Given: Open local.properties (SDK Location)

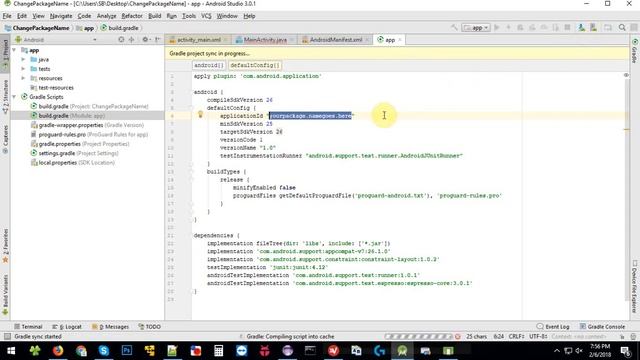Looking at the screenshot, I should pos(73,163).
